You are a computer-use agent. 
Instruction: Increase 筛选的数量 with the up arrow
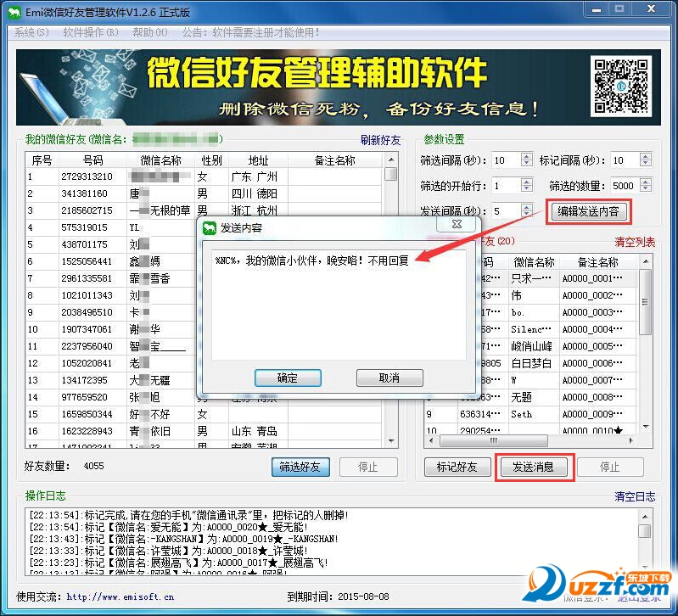coord(645,182)
